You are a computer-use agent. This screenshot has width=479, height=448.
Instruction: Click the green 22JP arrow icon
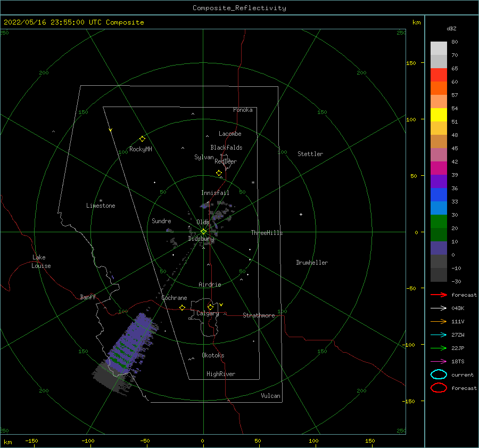pos(439,348)
